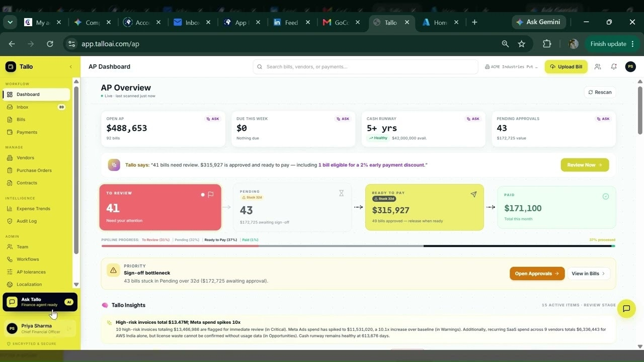The width and height of the screenshot is (644, 362).
Task: Open the Paid $171,100 card
Action: coord(556,208)
